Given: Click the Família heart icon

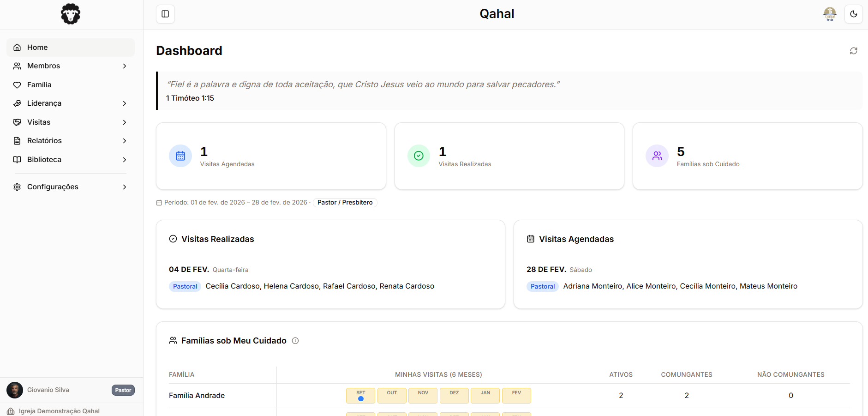Looking at the screenshot, I should (x=17, y=84).
